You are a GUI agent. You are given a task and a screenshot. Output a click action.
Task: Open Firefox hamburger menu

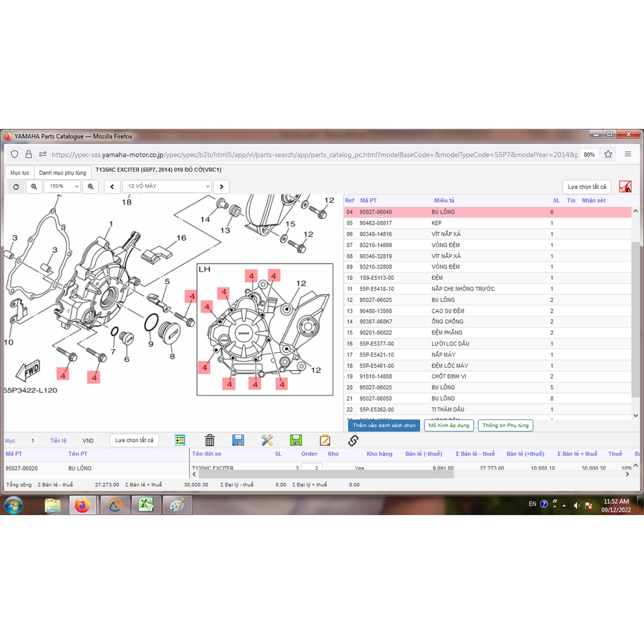point(628,155)
